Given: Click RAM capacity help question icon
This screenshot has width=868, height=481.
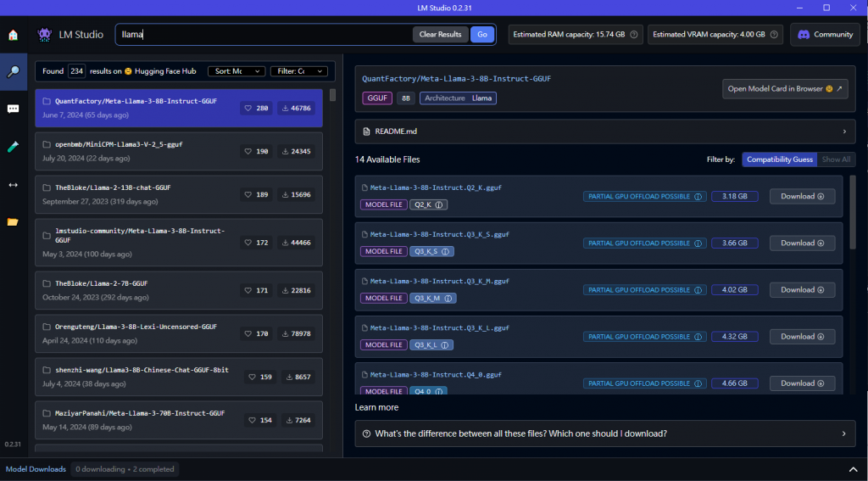Looking at the screenshot, I should click(x=634, y=34).
